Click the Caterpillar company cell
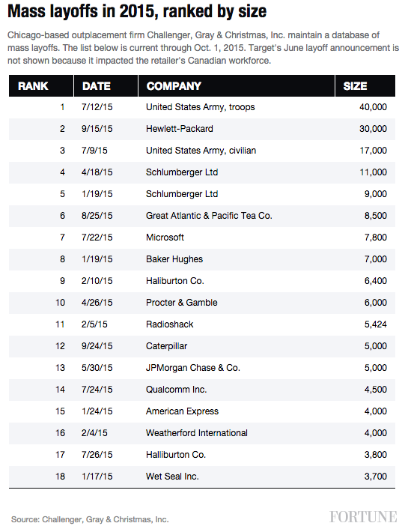 tap(167, 346)
